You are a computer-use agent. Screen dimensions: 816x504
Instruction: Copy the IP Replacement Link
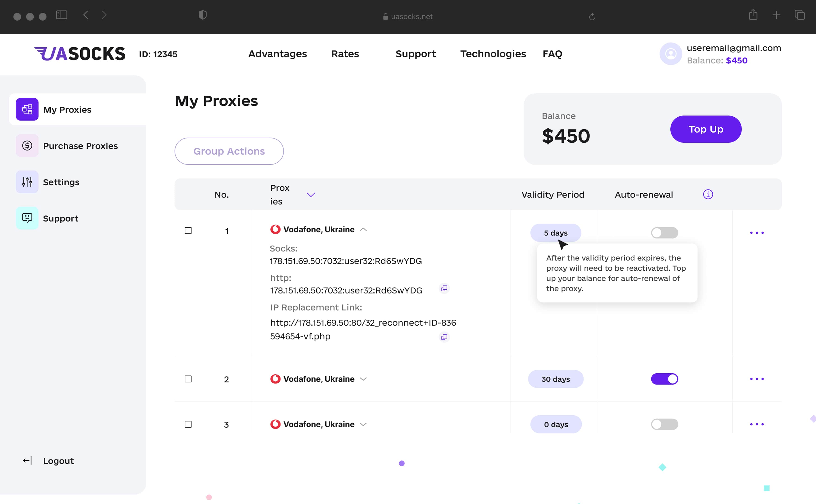(444, 337)
